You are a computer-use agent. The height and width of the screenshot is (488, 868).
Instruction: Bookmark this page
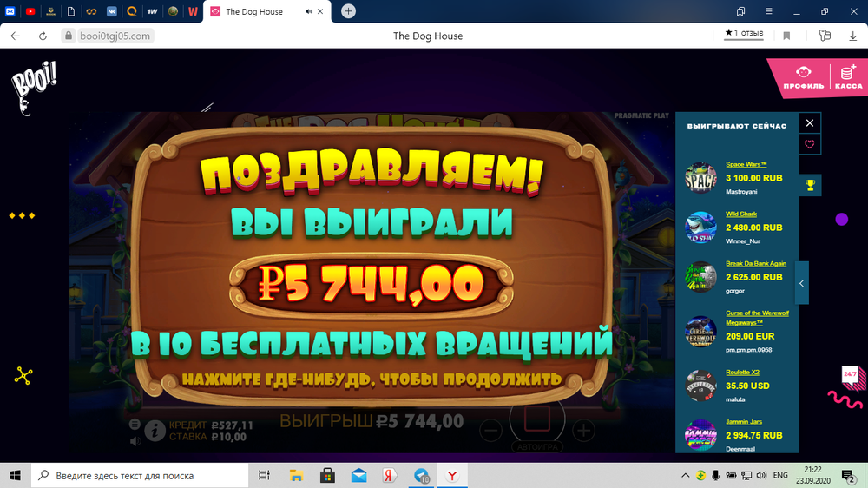[x=786, y=36]
